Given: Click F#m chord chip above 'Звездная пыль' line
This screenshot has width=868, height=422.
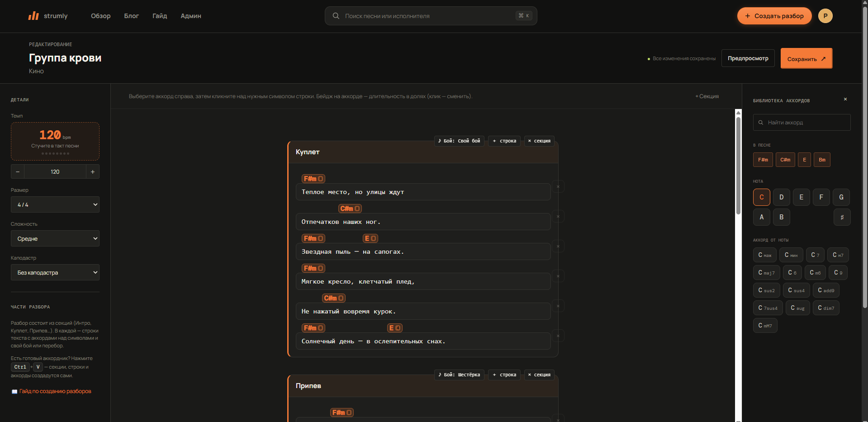Looking at the screenshot, I should [x=313, y=238].
